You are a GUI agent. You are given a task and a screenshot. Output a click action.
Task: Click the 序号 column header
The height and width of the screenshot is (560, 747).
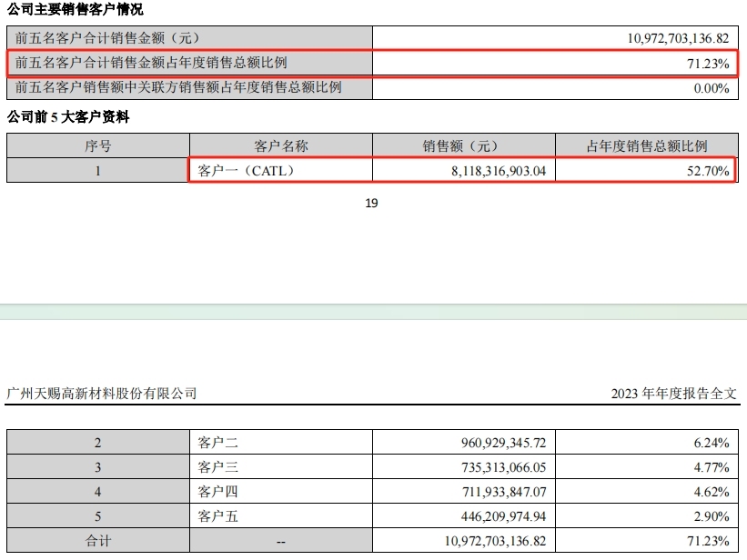coord(98,145)
